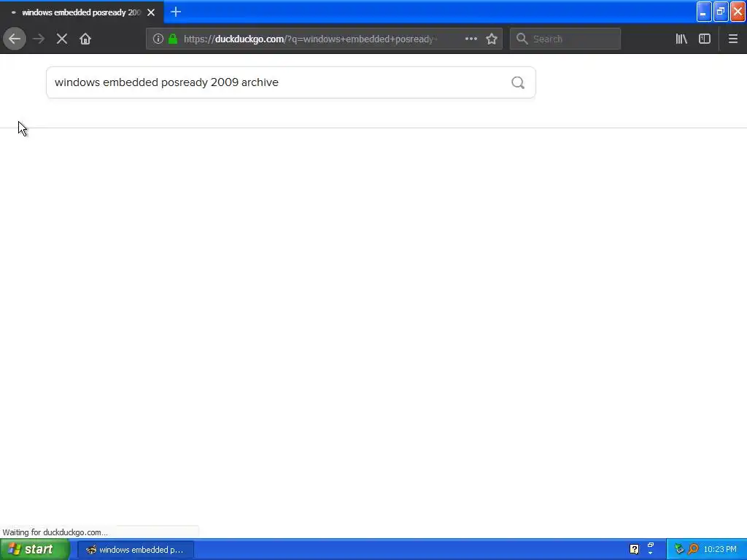Click the help question mark tray icon

click(x=634, y=550)
